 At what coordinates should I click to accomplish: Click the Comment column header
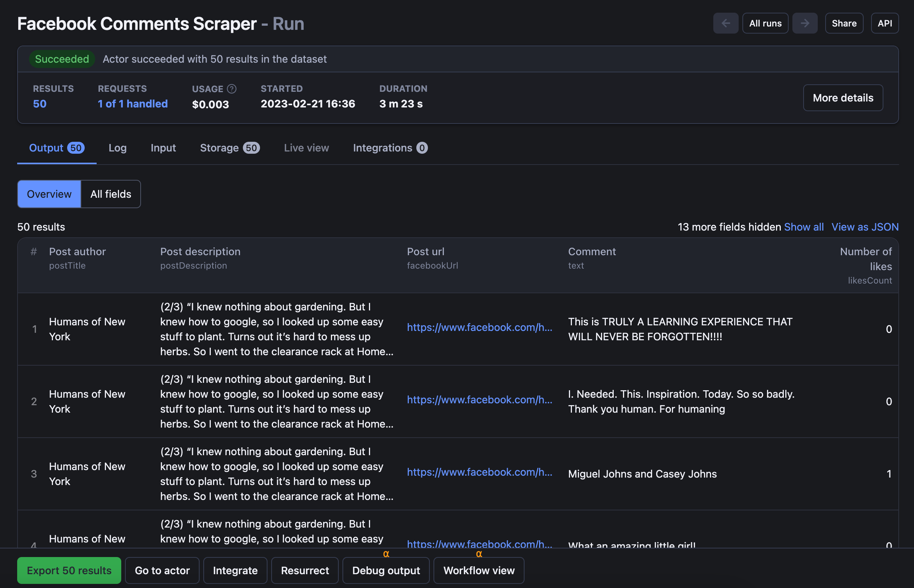coord(592,251)
